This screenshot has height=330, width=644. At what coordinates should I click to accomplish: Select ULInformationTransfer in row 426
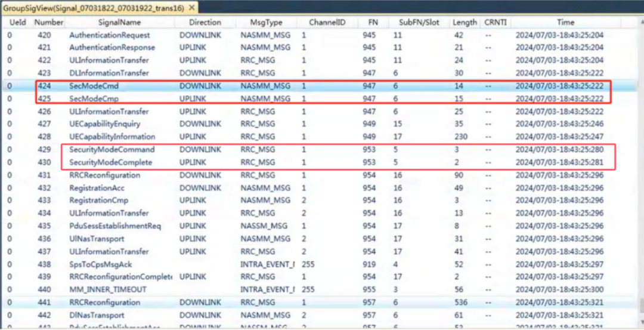[109, 112]
